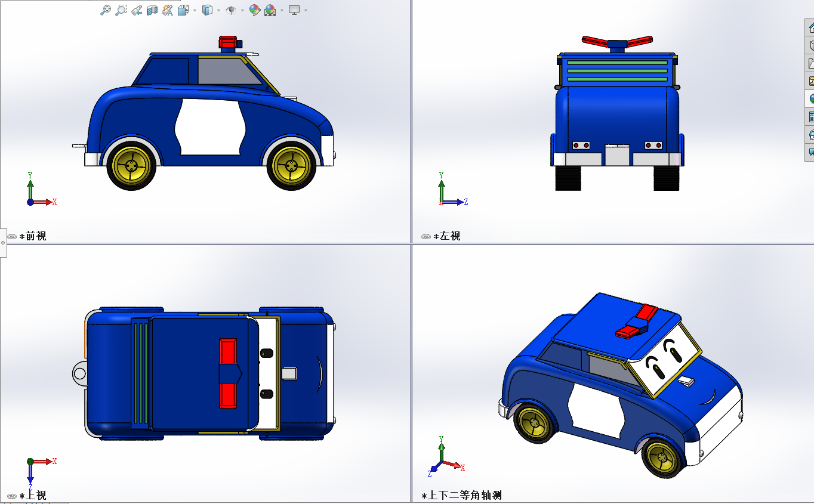Open the File Explorer folder tab

pos(810,63)
